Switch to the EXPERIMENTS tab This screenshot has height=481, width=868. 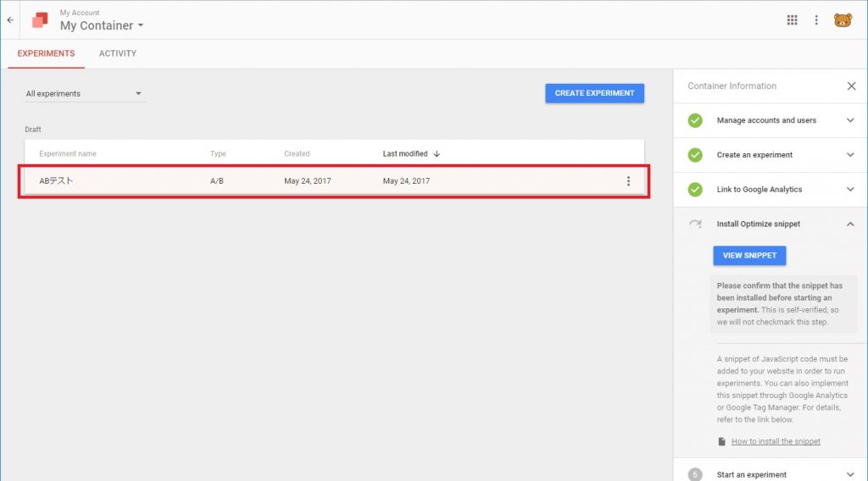[46, 53]
